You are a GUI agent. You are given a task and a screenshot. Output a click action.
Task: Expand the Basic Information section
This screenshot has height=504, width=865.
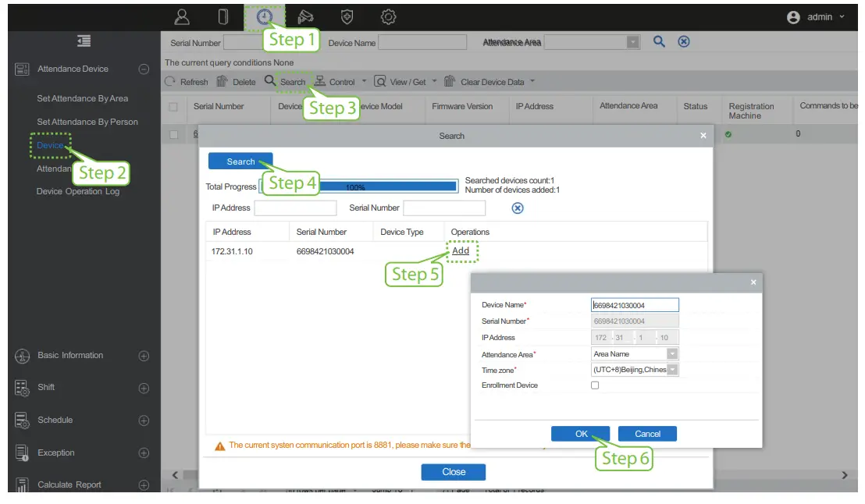144,357
